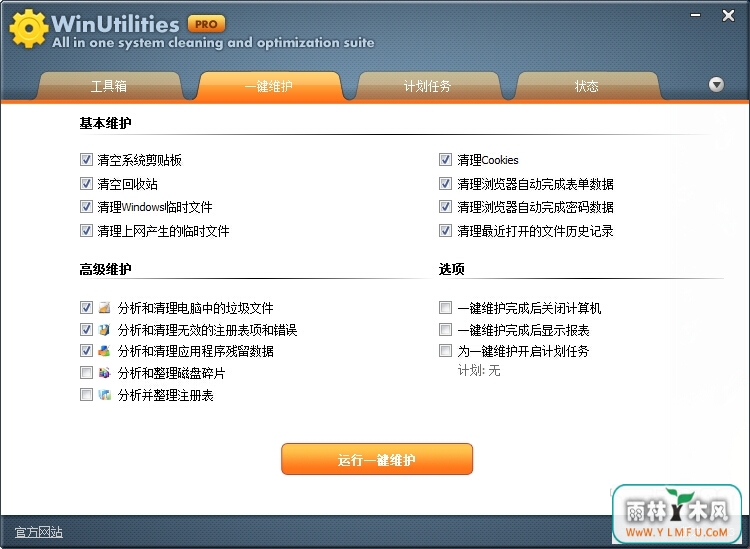Uncheck the 清理Cookies checkbox
Image resolution: width=750 pixels, height=549 pixels.
coord(445,160)
